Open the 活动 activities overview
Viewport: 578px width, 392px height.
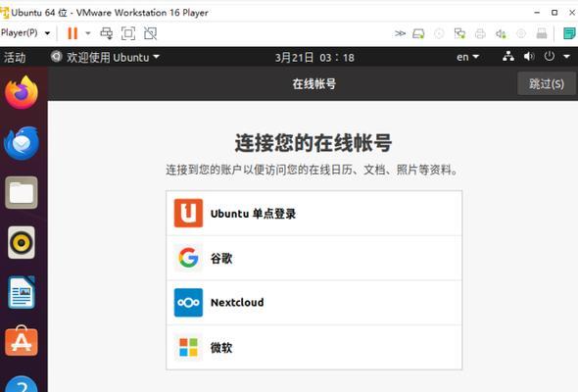(15, 57)
